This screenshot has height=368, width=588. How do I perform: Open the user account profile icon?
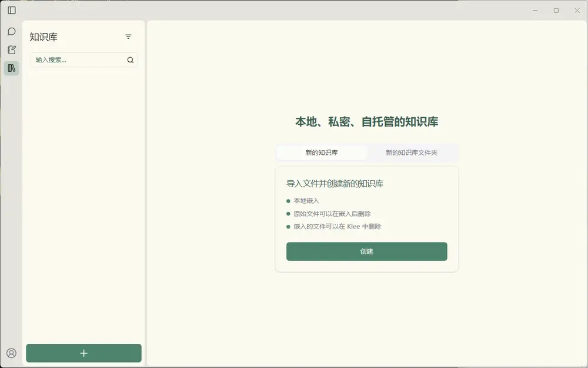click(x=12, y=353)
